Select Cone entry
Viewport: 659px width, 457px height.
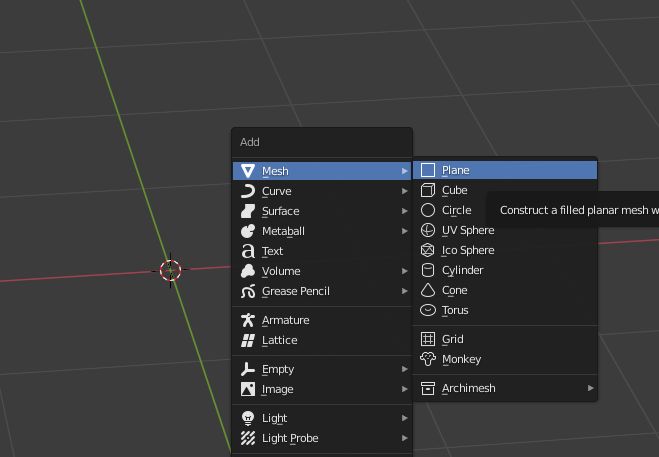coord(505,290)
